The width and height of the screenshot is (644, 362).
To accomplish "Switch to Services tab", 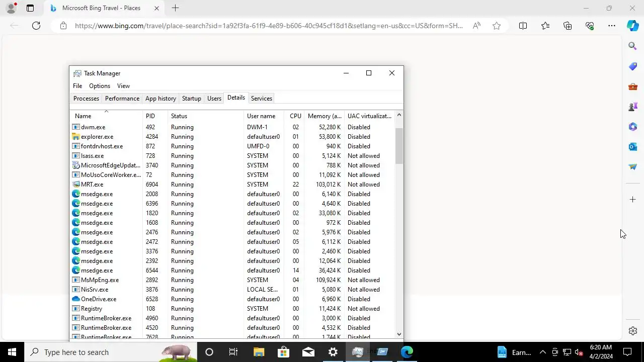I will pyautogui.click(x=262, y=99).
